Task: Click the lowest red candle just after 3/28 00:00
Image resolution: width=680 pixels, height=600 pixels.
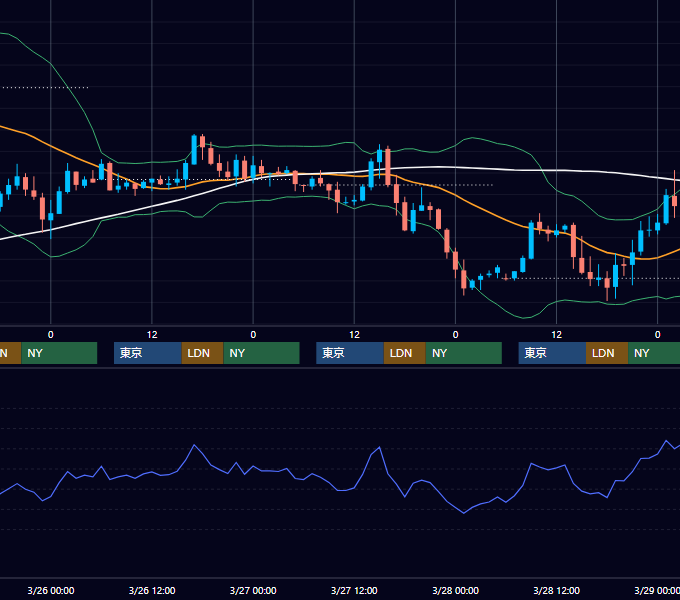Action: pos(464,279)
